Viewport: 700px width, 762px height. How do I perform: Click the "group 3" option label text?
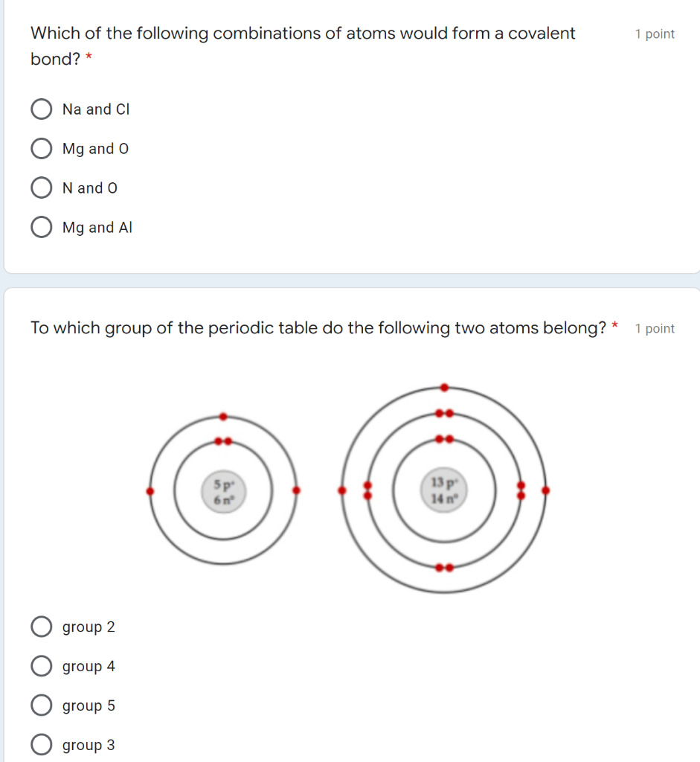[x=88, y=745]
